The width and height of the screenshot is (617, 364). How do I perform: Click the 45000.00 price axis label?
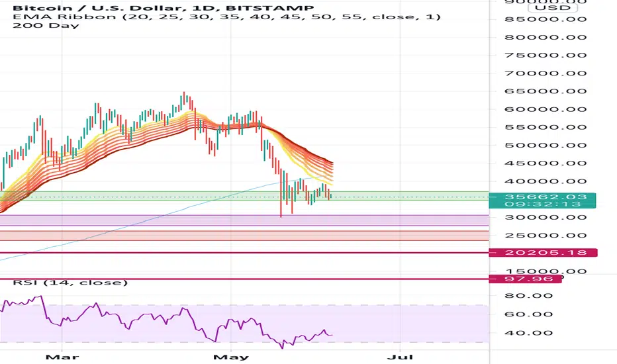pyautogui.click(x=546, y=163)
